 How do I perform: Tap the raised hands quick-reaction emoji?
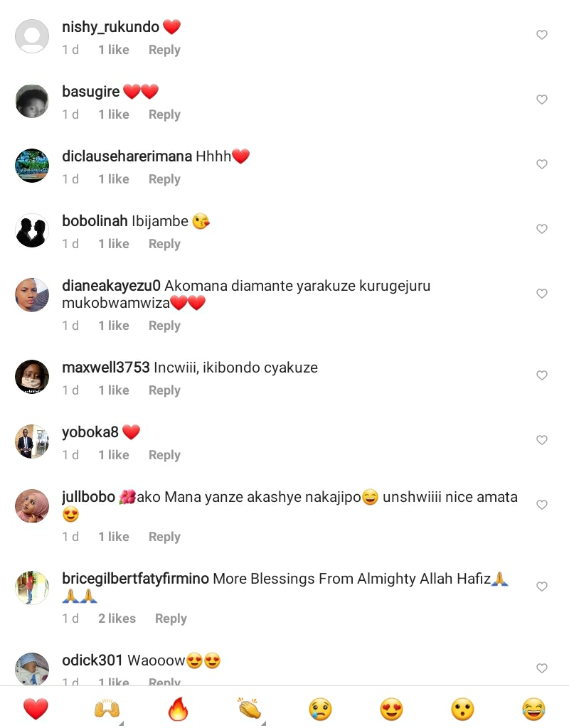coord(107,709)
